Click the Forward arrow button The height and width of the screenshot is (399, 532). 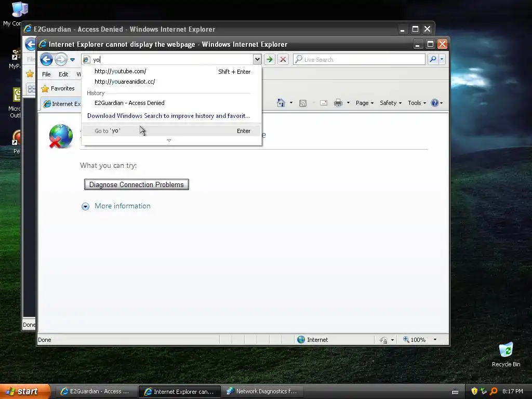point(61,59)
